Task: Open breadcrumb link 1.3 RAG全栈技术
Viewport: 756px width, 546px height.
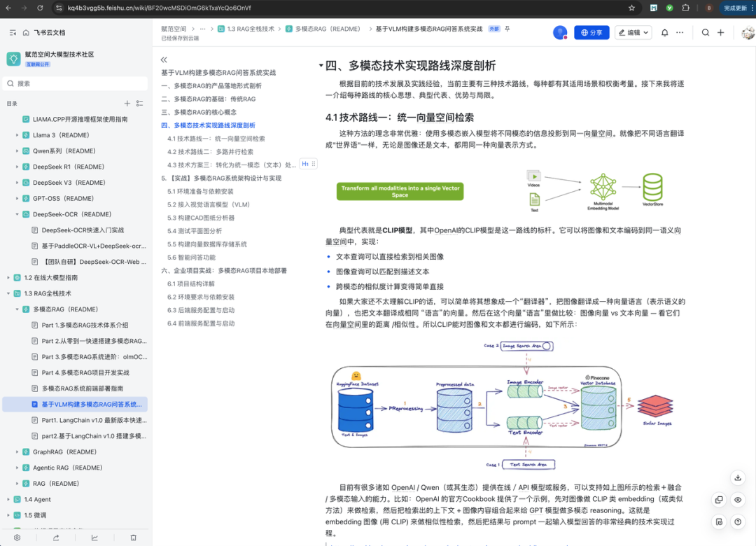Action: [x=246, y=29]
